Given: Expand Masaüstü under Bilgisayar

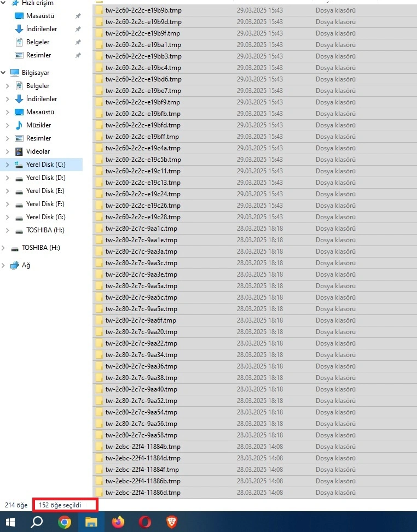Looking at the screenshot, I should (8, 112).
